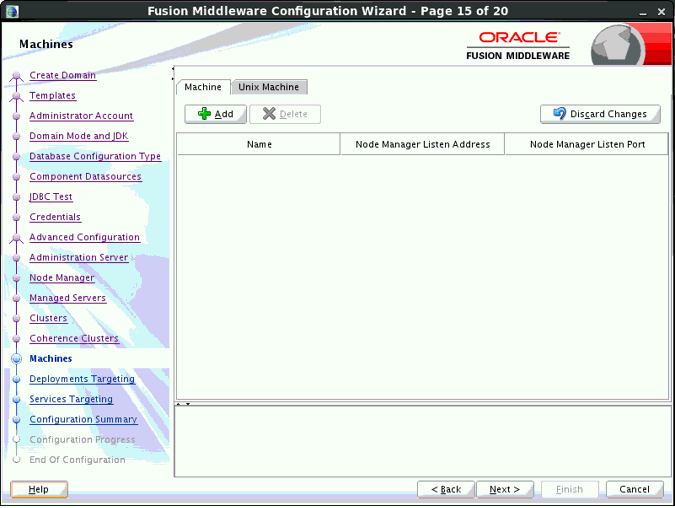Viewport: 675px width, 508px height.
Task: Minimize the Configuration Wizard window
Action: (643, 12)
